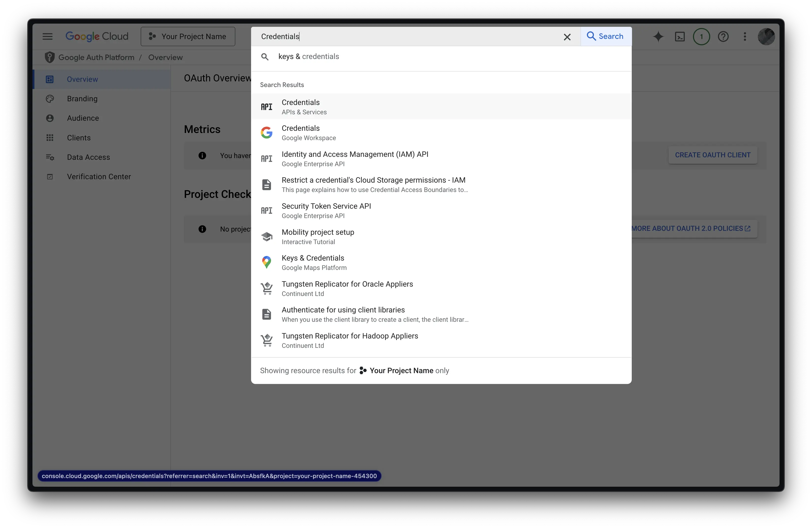Open the Your Project Name project picker
812x528 pixels.
click(188, 36)
